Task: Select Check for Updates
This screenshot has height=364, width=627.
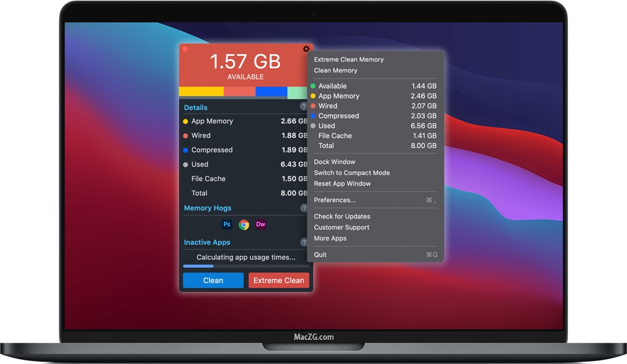Action: pos(342,216)
